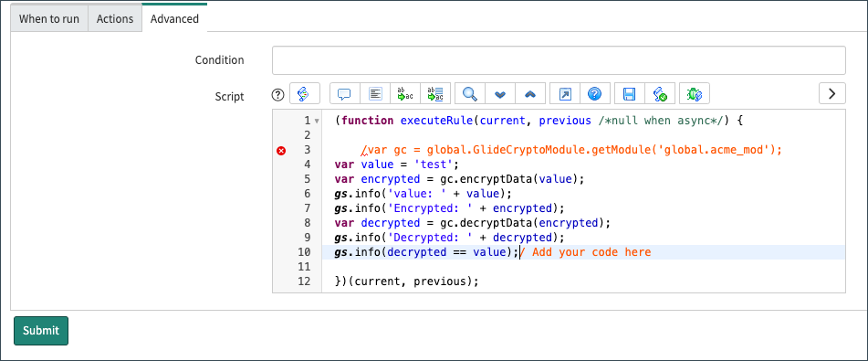Image resolution: width=868 pixels, height=361 pixels.
Task: Click the line with getModule('global.acme_mod')
Action: (571, 150)
